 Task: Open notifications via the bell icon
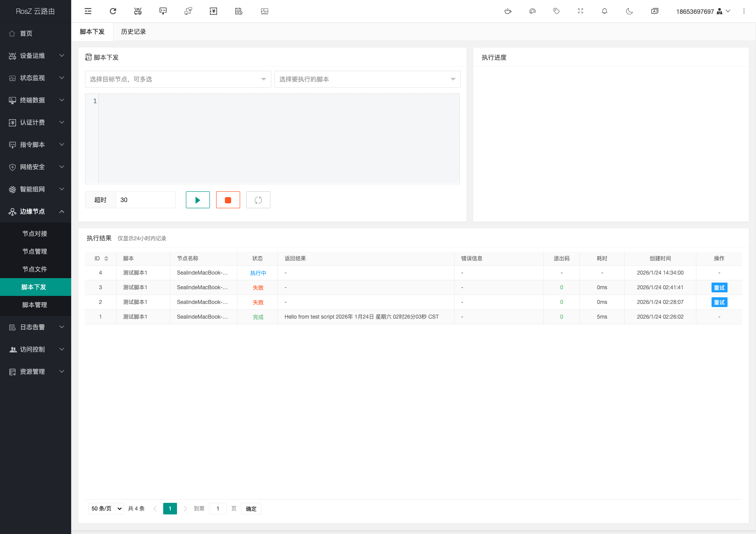pyautogui.click(x=604, y=11)
